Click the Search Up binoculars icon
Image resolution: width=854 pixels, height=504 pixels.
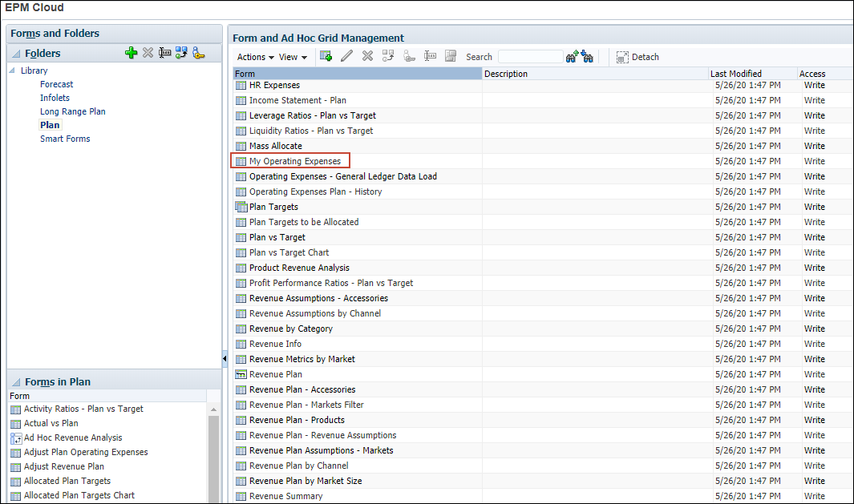click(573, 57)
